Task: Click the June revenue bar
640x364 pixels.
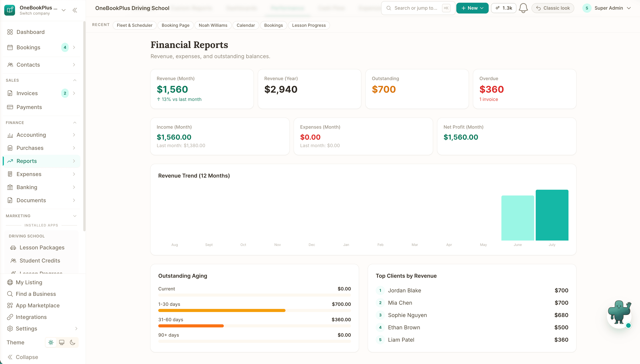Action: pos(518,218)
